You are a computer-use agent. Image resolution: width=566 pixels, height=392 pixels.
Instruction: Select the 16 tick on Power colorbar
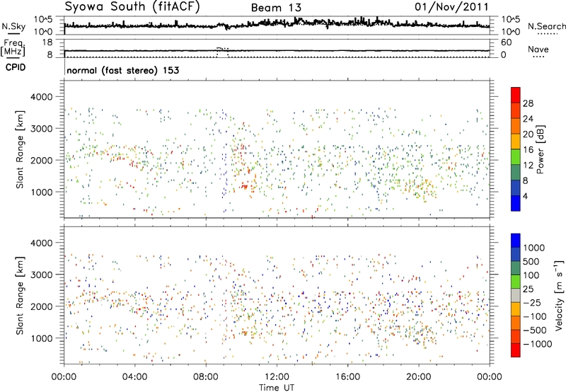click(x=528, y=150)
